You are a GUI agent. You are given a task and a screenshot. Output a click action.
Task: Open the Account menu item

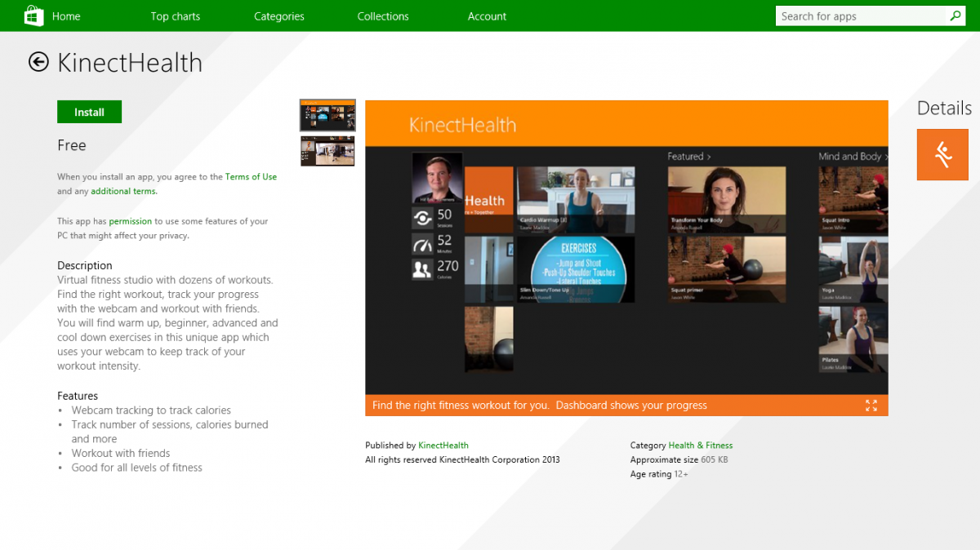487,16
